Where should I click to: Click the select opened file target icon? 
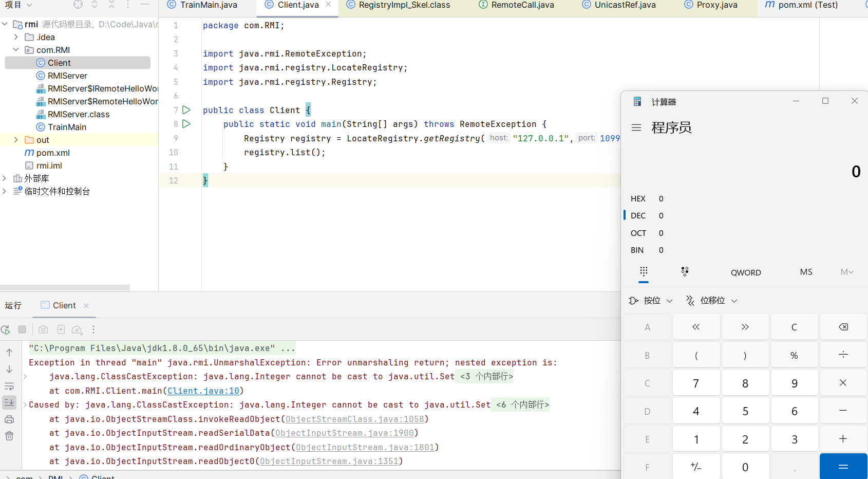point(78,5)
